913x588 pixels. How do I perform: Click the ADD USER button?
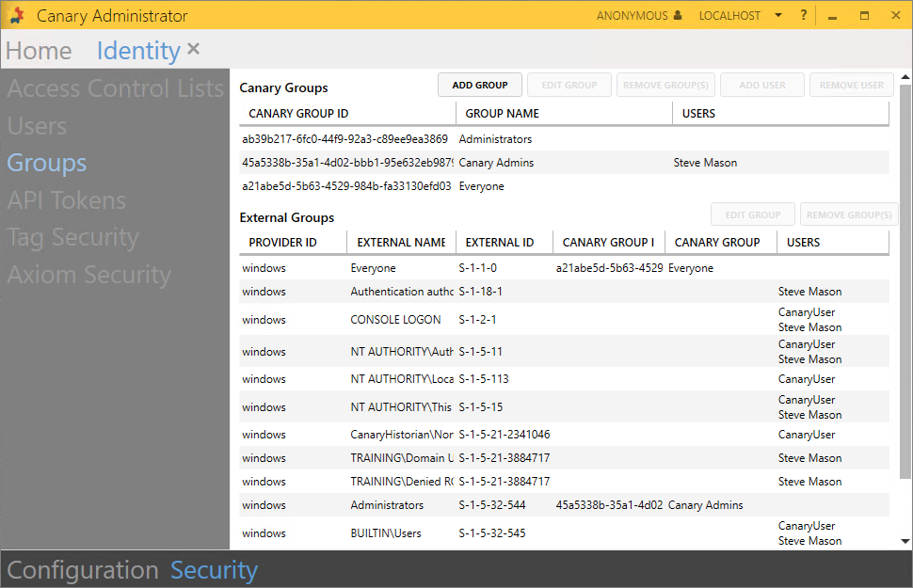pyautogui.click(x=762, y=85)
